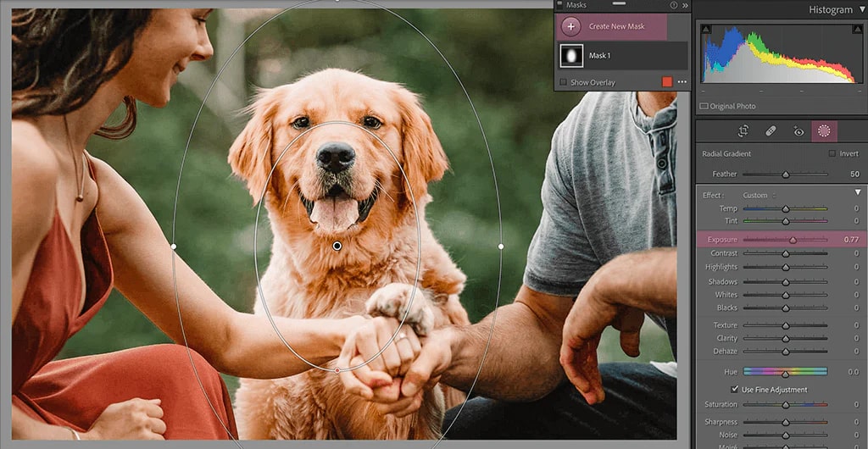
Task: Click the plus icon beside Create New Mask
Action: pos(570,26)
